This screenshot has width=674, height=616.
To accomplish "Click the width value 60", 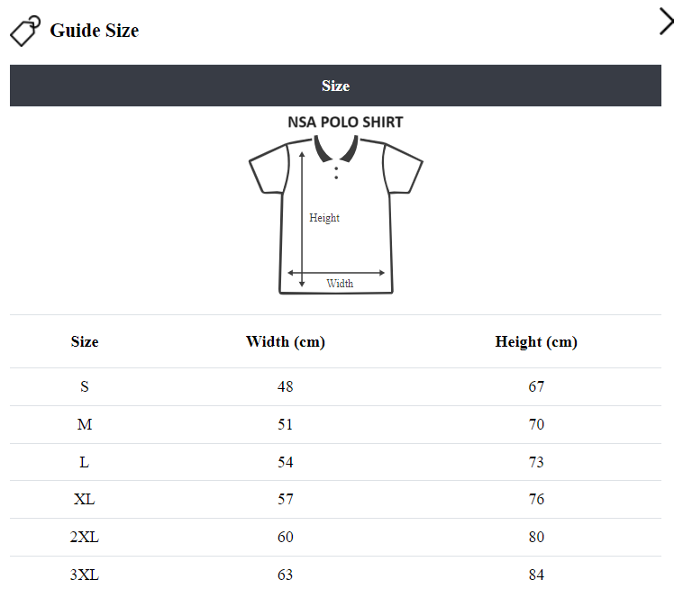I will [286, 538].
